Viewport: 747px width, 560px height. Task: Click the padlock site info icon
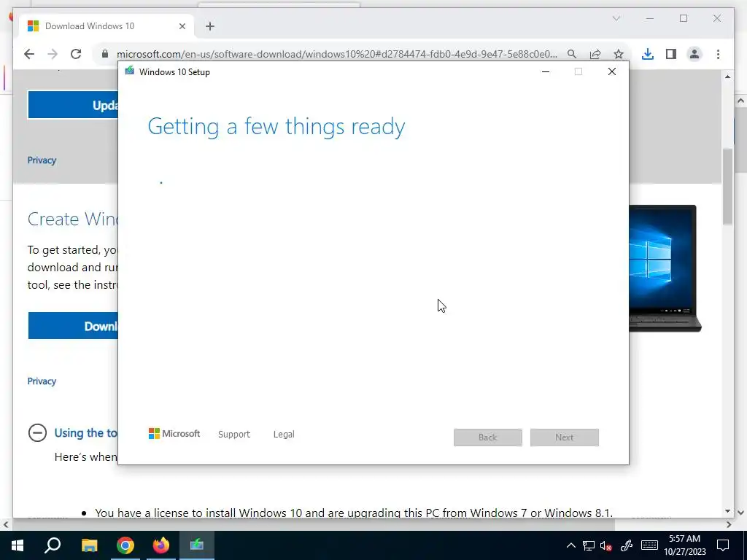tap(105, 54)
